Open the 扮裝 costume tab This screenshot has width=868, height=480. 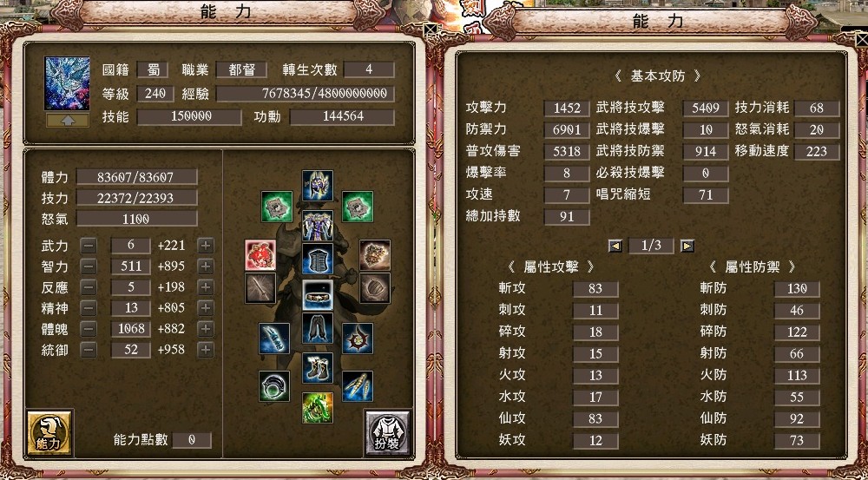coord(387,433)
